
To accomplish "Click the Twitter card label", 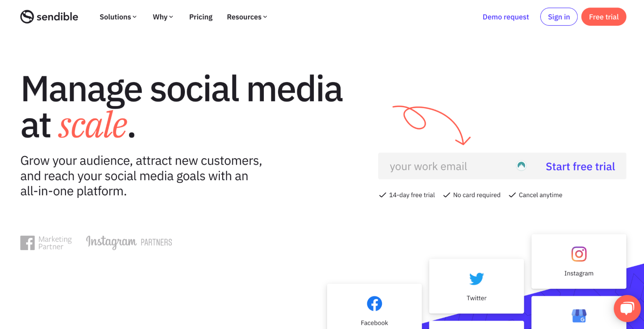I will click(x=476, y=298).
